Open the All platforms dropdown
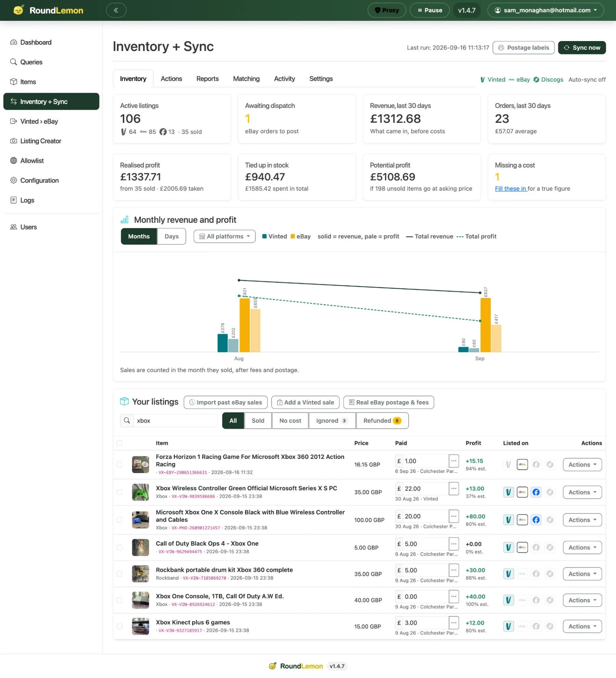 pos(224,236)
